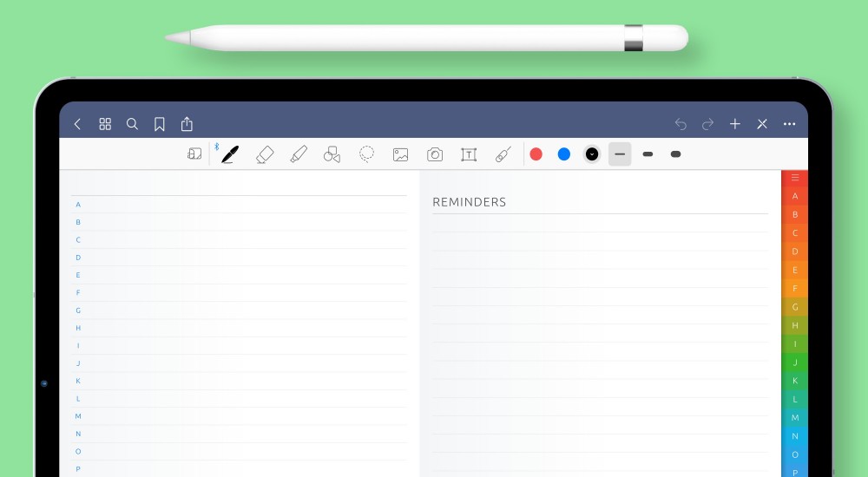This screenshot has width=868, height=477.
Task: Open the search magnifier
Action: [132, 124]
